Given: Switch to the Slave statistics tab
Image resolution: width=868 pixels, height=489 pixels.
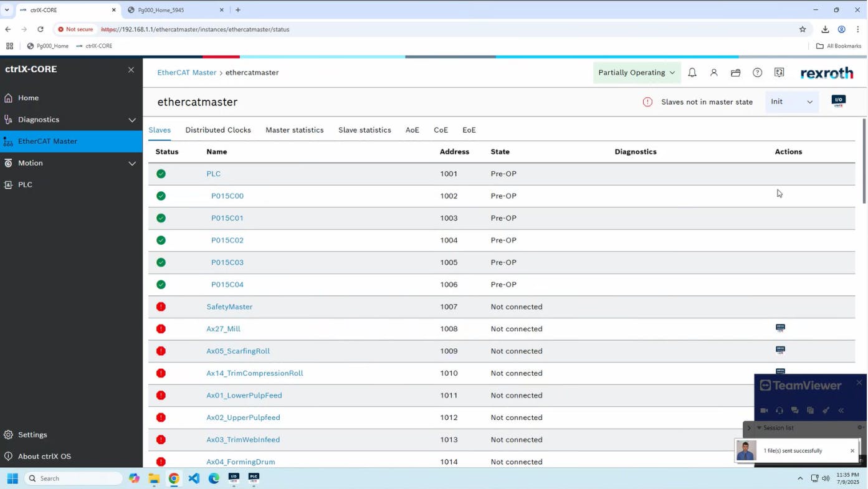Looking at the screenshot, I should pos(365,130).
